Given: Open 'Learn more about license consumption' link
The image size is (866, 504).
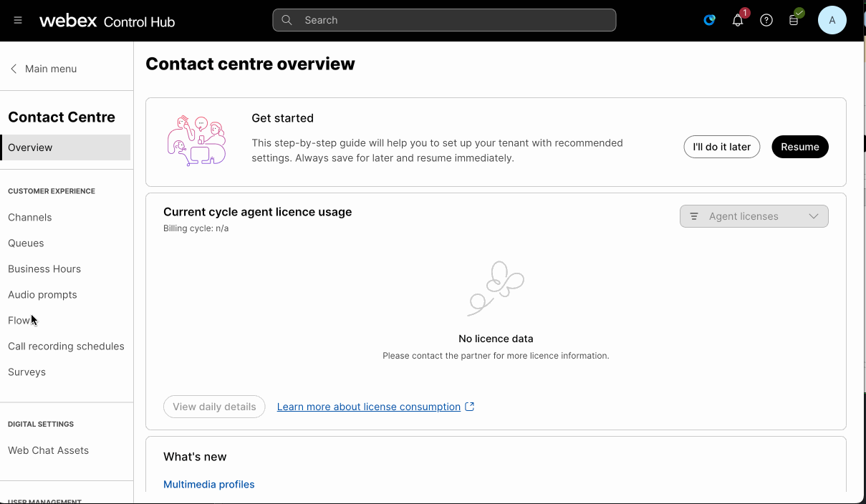Looking at the screenshot, I should pos(367,407).
